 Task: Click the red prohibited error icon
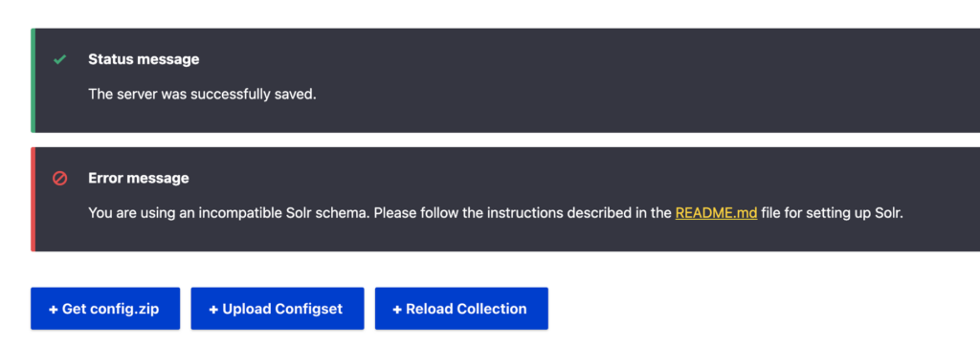click(x=60, y=179)
